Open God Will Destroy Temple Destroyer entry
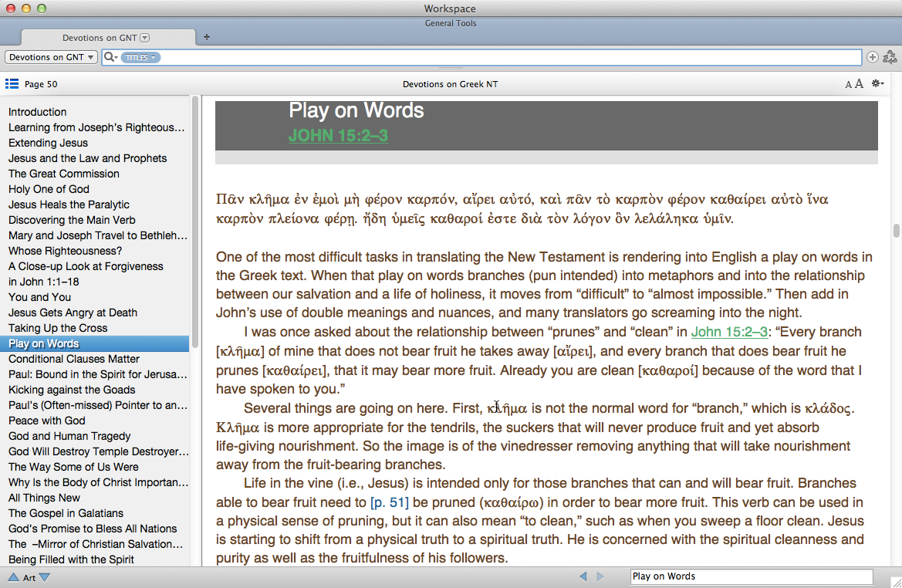Viewport: 902px width, 588px height. click(98, 451)
